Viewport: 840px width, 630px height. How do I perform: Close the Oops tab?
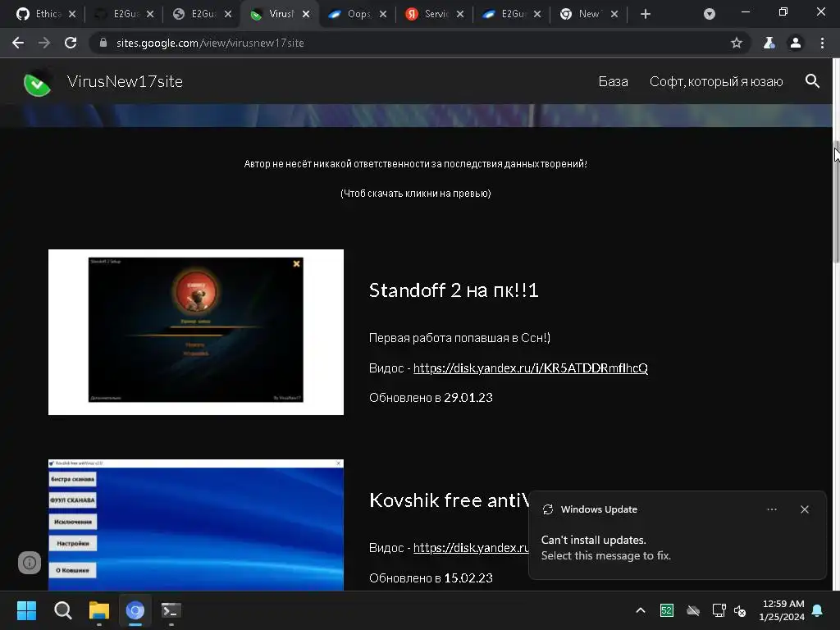pos(383,14)
